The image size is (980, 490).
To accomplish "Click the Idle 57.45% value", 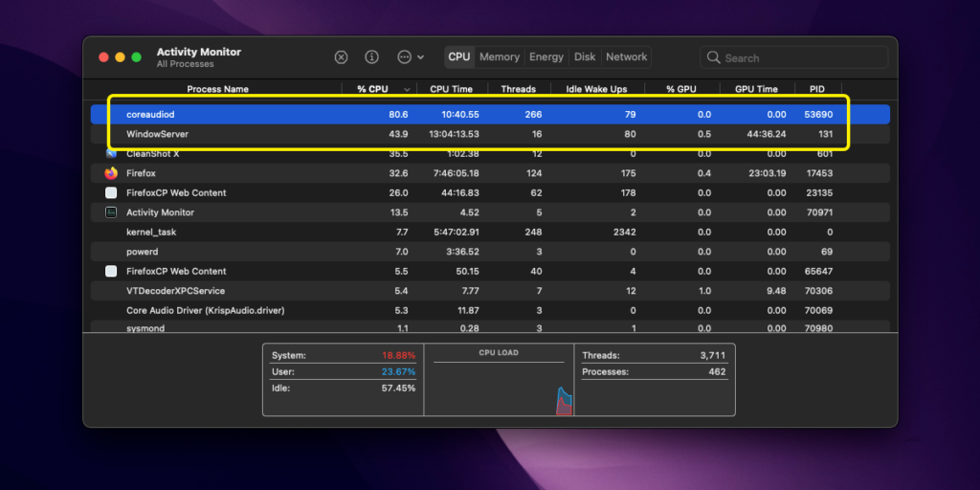I will 399,389.
